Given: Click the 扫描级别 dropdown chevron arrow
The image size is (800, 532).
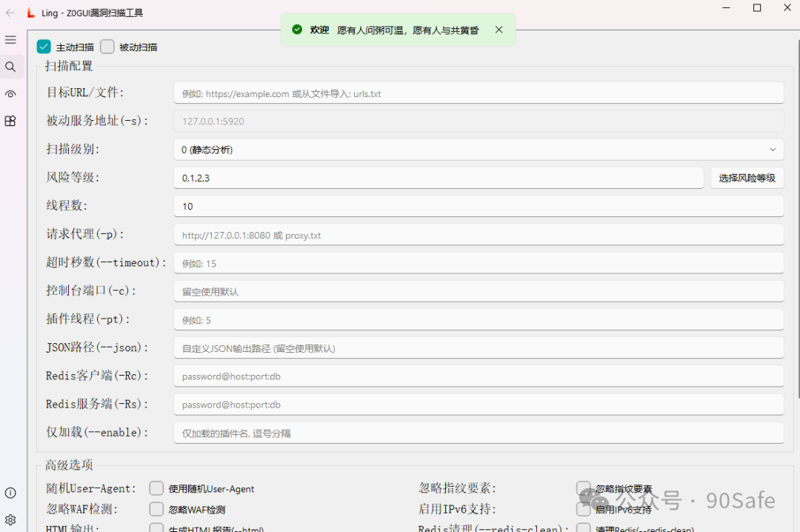Looking at the screenshot, I should coord(773,150).
